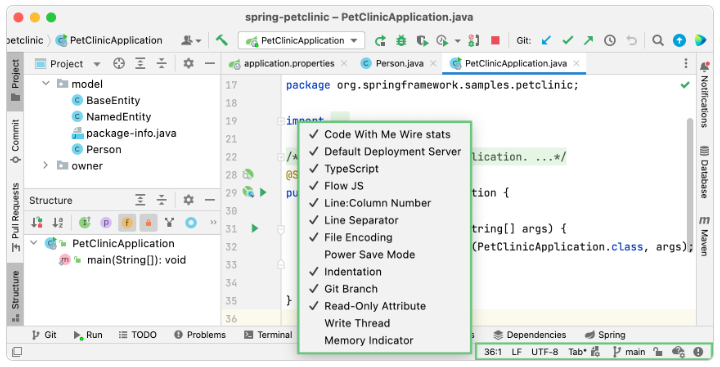Open the Profiler run icon
This screenshot has height=367, width=720.
(442, 40)
